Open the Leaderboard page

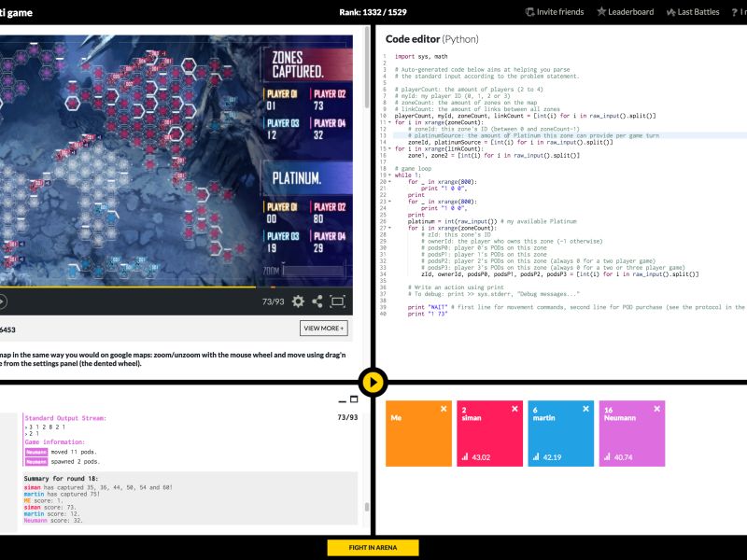coord(631,12)
